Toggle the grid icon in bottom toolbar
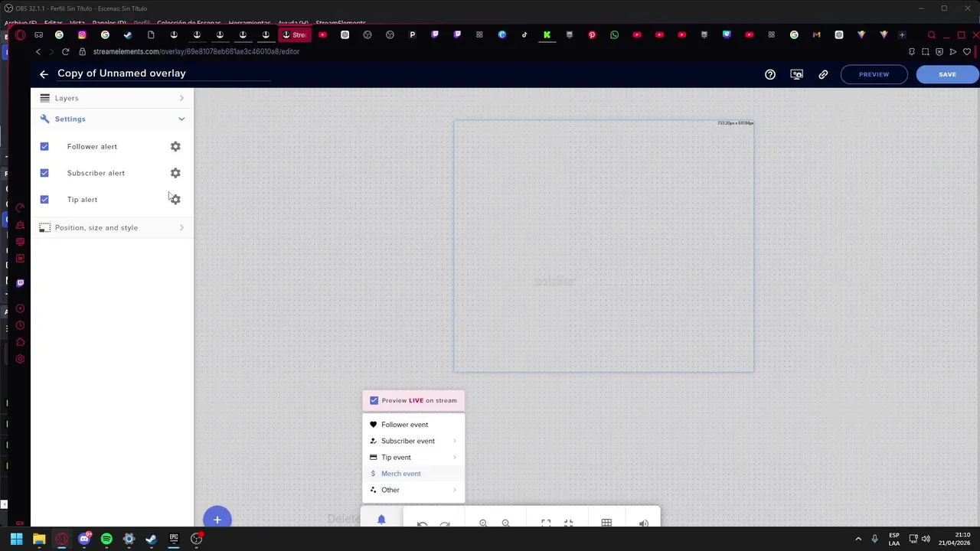980x551 pixels. (606, 523)
